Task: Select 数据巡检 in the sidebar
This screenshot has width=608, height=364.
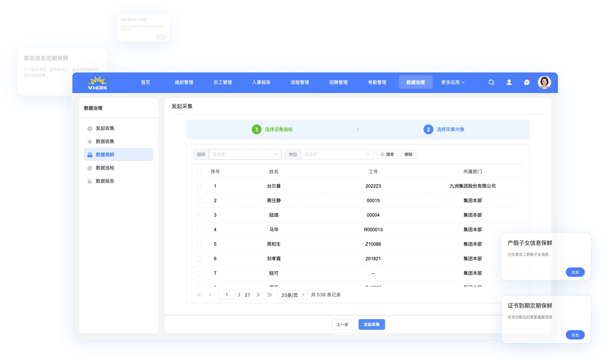Action: pyautogui.click(x=119, y=168)
